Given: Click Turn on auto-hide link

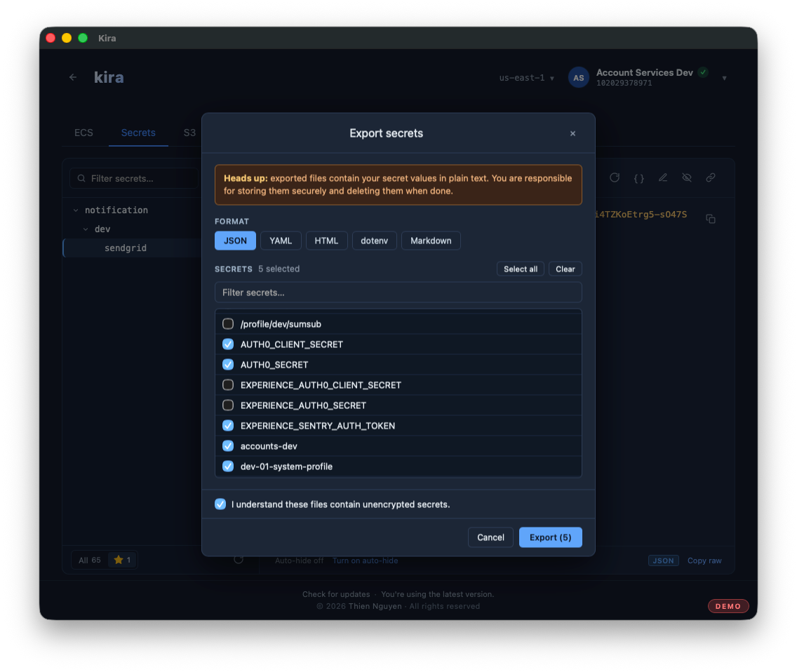Looking at the screenshot, I should coord(365,560).
